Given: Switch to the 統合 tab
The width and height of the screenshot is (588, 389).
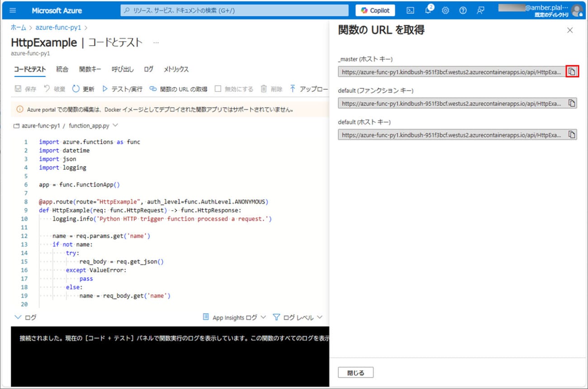Looking at the screenshot, I should tap(62, 69).
